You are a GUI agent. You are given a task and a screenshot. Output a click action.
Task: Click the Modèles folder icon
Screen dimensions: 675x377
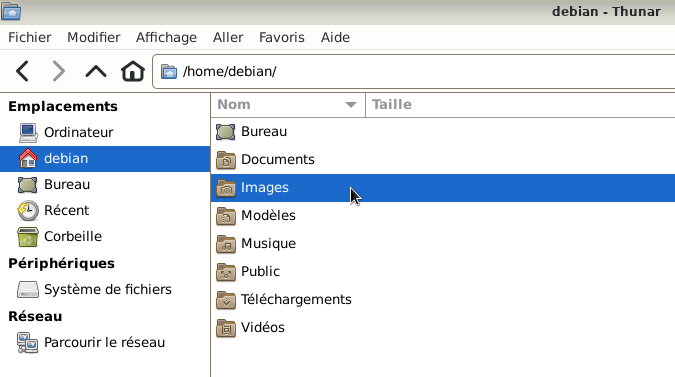[x=226, y=216]
